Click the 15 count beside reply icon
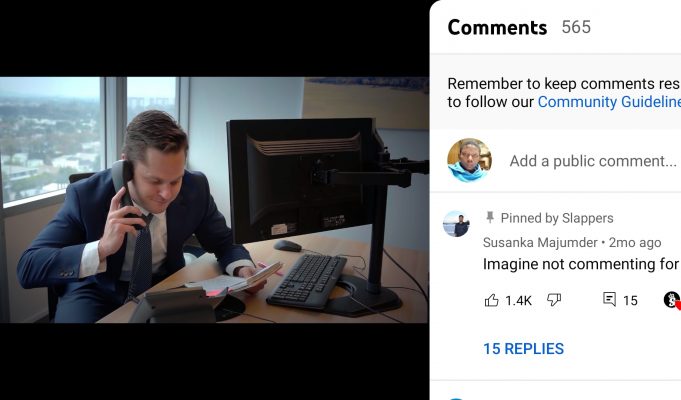681x400 pixels. (x=630, y=301)
